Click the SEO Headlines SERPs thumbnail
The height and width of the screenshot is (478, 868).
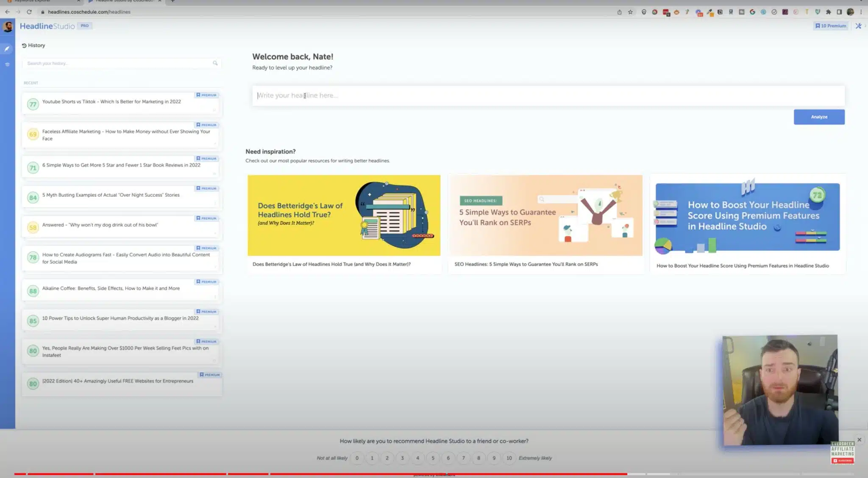coord(545,215)
